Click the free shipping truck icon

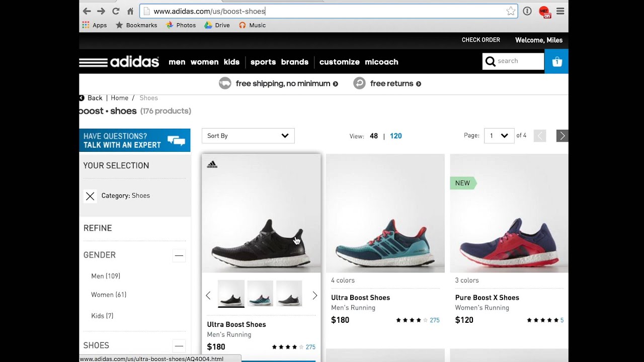pos(225,83)
